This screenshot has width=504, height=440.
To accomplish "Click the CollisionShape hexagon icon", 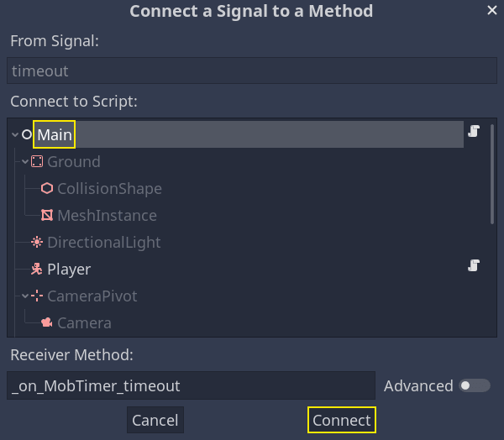I will point(47,188).
